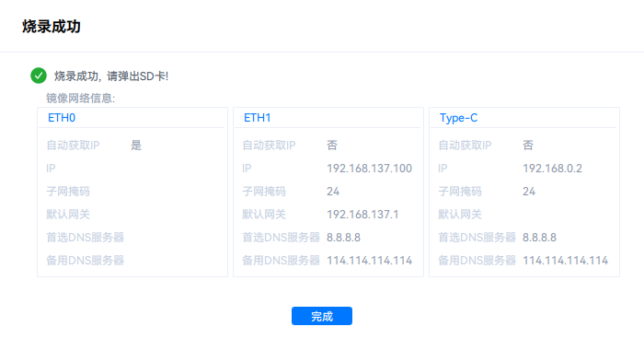Click the green success checkmark icon

tap(39, 76)
